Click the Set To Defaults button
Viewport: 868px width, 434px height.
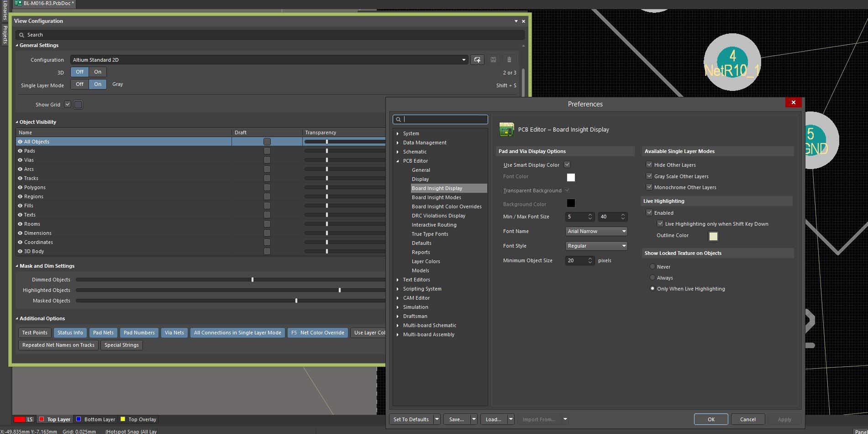click(x=411, y=419)
